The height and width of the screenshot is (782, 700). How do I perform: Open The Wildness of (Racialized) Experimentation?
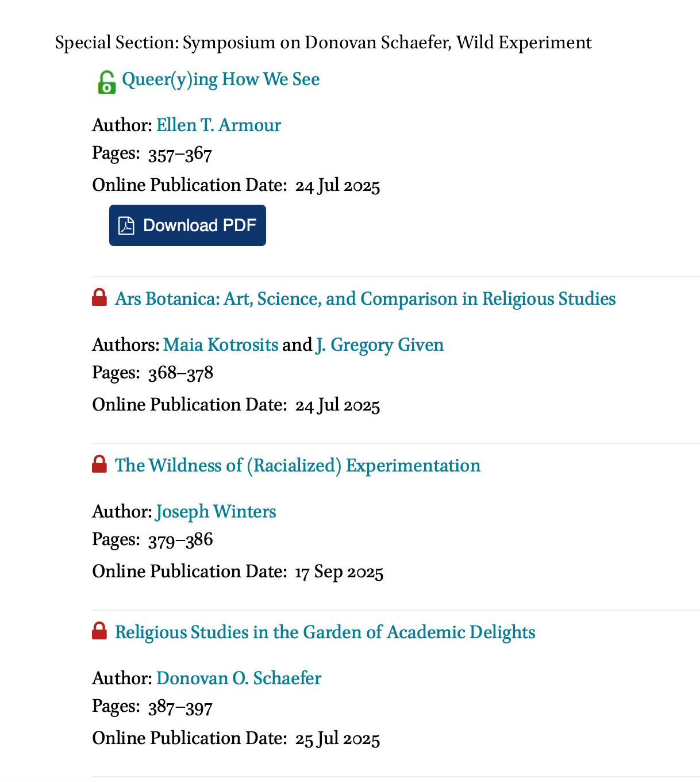(x=298, y=466)
